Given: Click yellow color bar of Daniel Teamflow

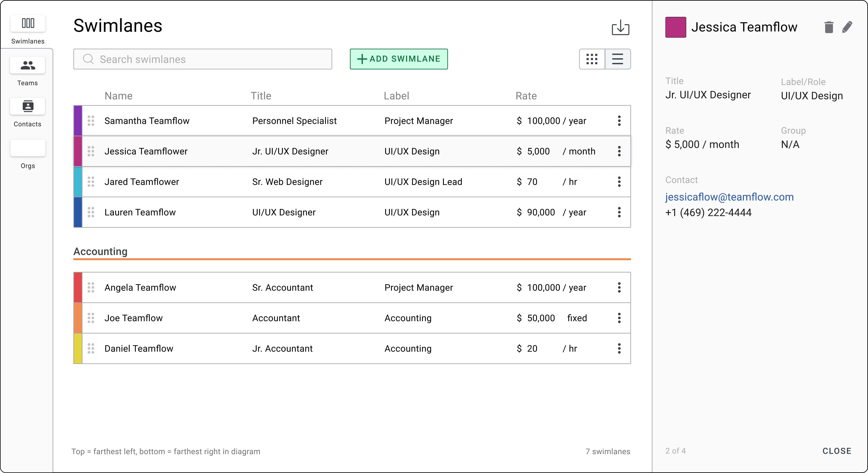Looking at the screenshot, I should (x=78, y=348).
